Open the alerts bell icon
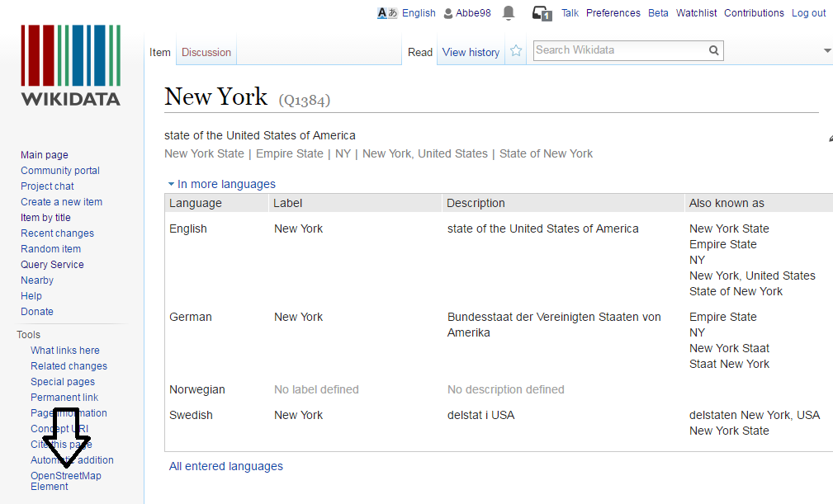The height and width of the screenshot is (504, 833). coord(509,12)
